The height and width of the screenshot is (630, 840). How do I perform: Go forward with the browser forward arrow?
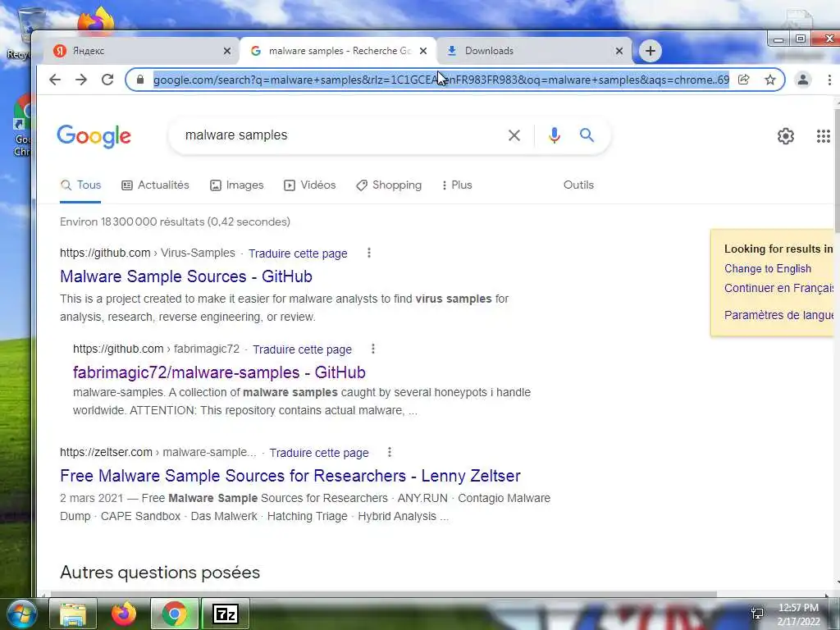pyautogui.click(x=81, y=80)
